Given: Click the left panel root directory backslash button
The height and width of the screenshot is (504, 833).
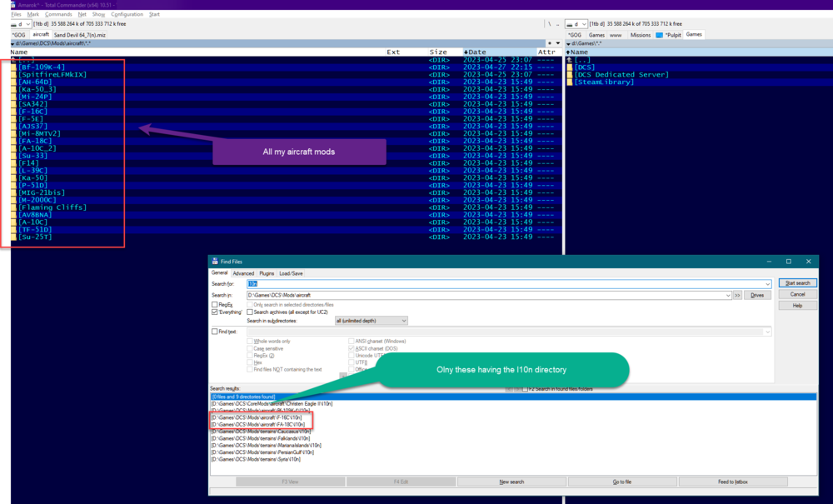Looking at the screenshot, I should 550,24.
